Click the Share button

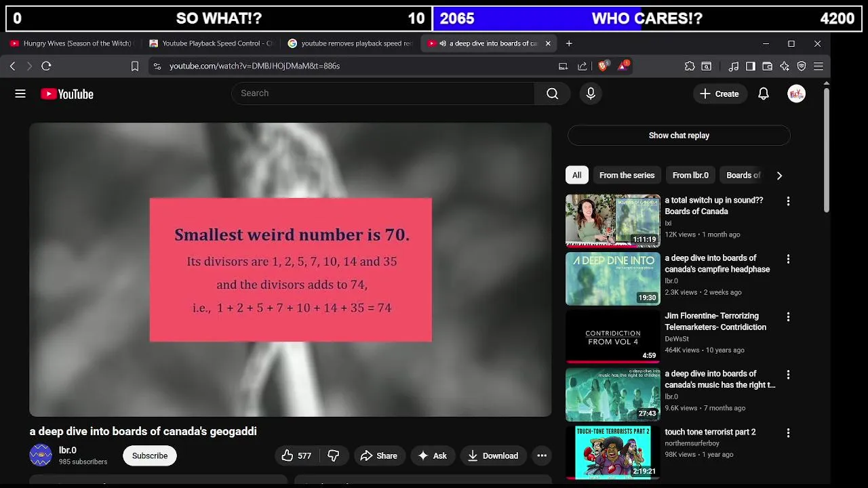click(x=378, y=455)
